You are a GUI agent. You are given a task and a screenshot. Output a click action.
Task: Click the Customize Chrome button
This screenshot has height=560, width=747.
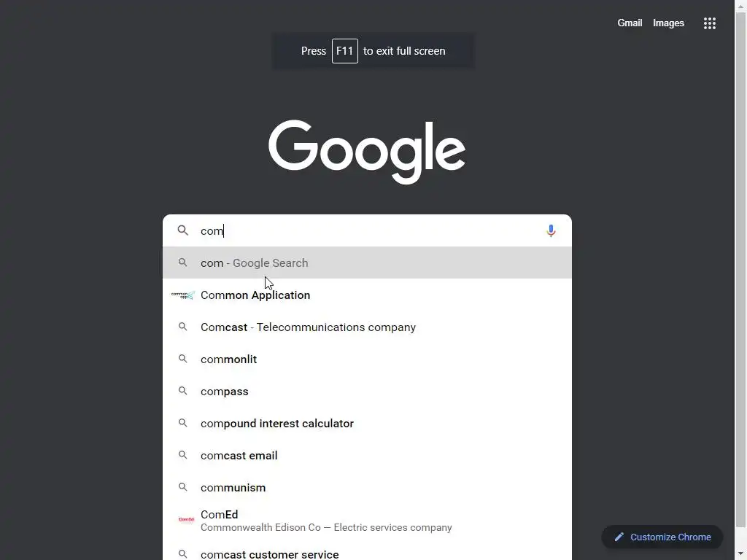pos(662,537)
